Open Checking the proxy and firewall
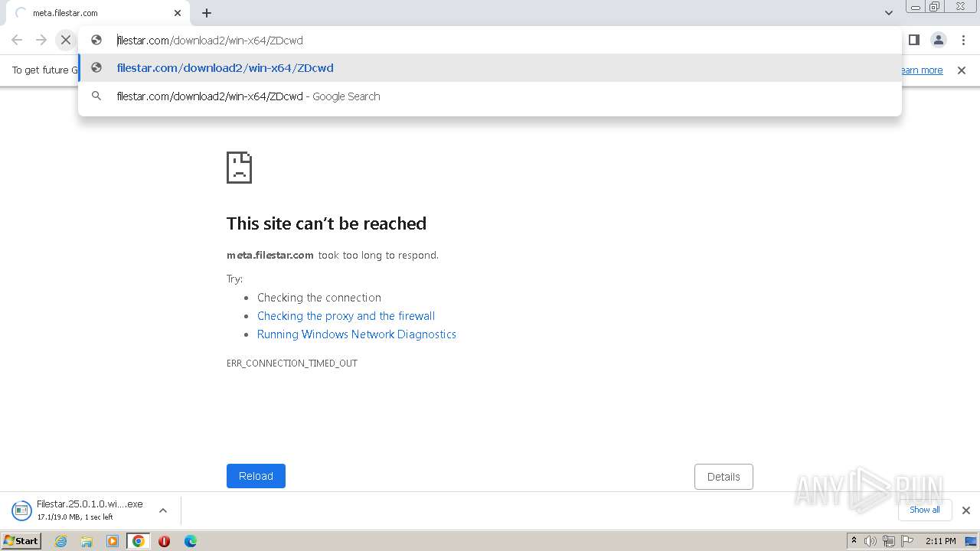The width and height of the screenshot is (980, 551). pos(346,316)
